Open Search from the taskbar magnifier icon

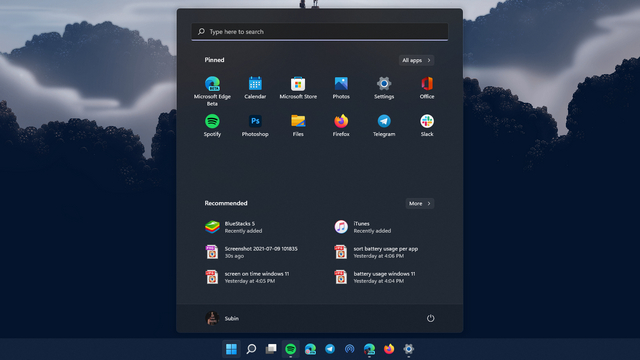[251, 349]
